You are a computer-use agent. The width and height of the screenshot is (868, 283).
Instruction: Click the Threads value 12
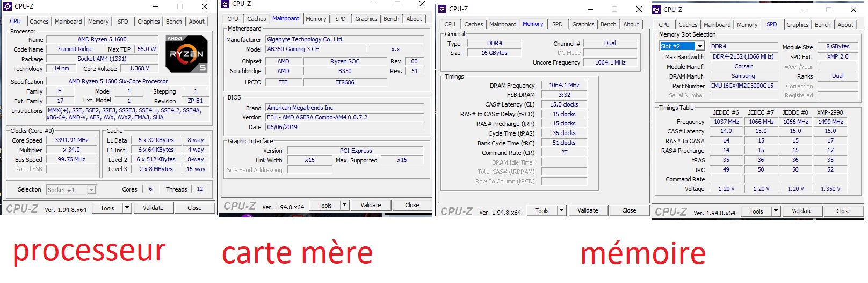[x=200, y=189]
